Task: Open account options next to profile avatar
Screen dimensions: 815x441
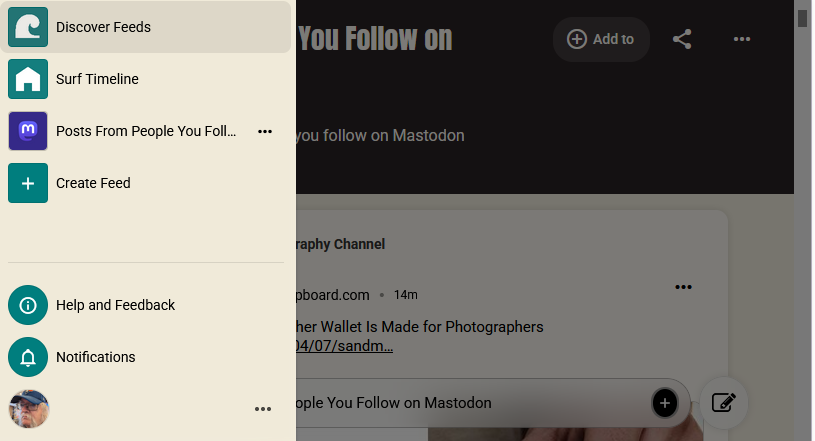Action: tap(263, 409)
